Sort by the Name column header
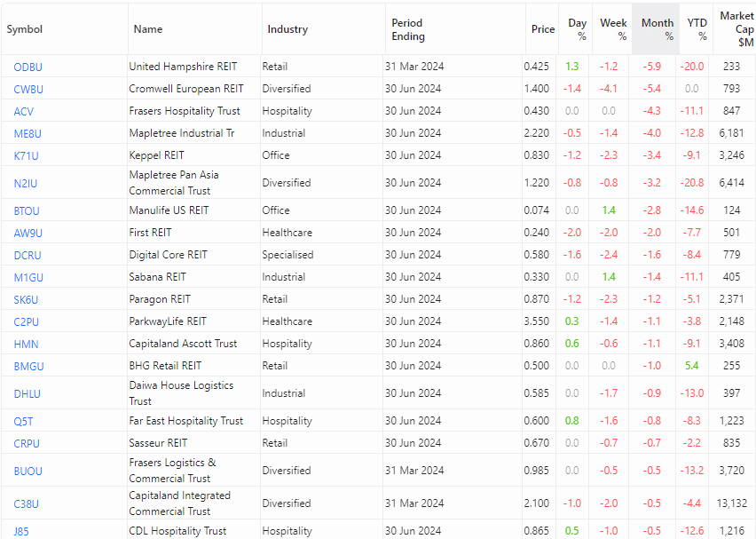Viewport: 756px width, 539px height. [148, 29]
